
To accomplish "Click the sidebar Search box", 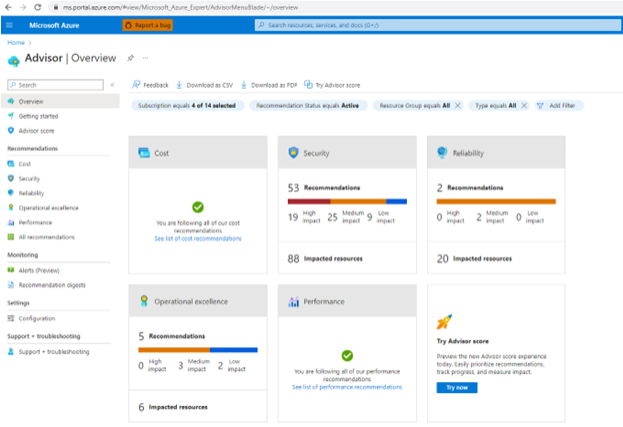I will [x=55, y=85].
